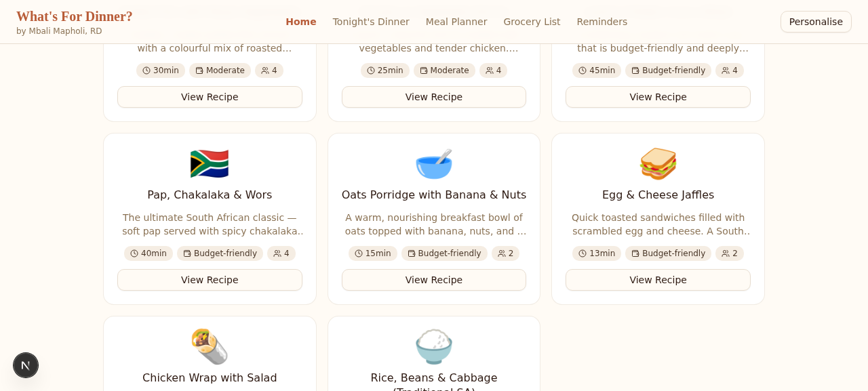Go to Tonight's Dinner page
The height and width of the screenshot is (391, 868).
pyautogui.click(x=371, y=22)
